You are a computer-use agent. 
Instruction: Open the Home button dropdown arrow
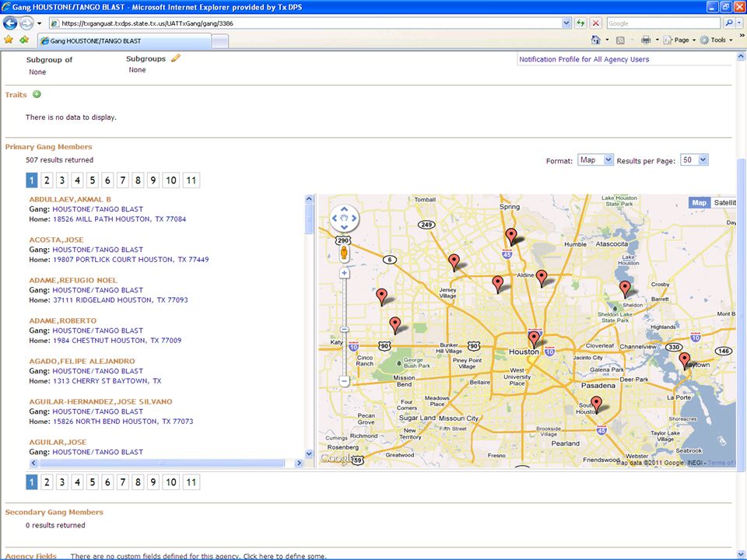coord(607,40)
